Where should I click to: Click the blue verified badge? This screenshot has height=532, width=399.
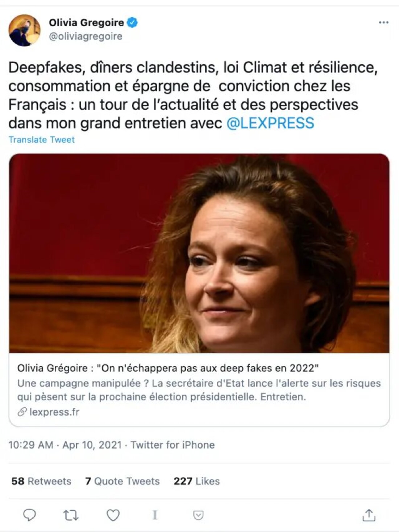132,23
